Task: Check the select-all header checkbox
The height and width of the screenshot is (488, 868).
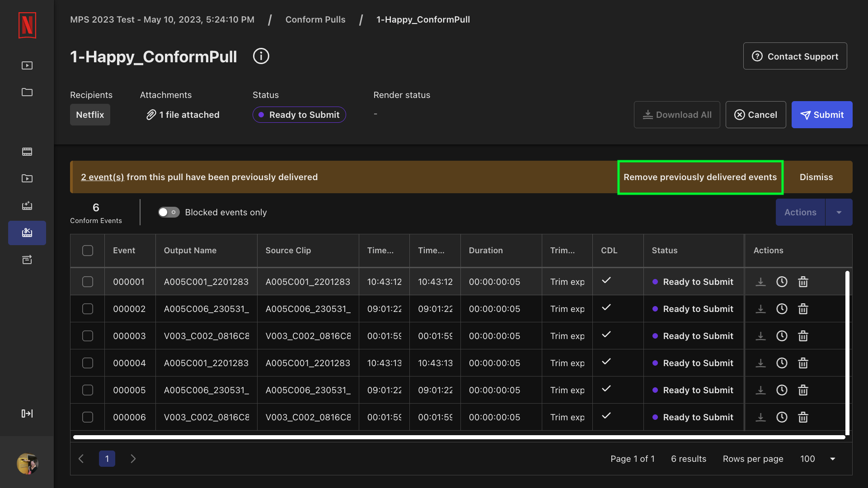Action: pos(88,251)
